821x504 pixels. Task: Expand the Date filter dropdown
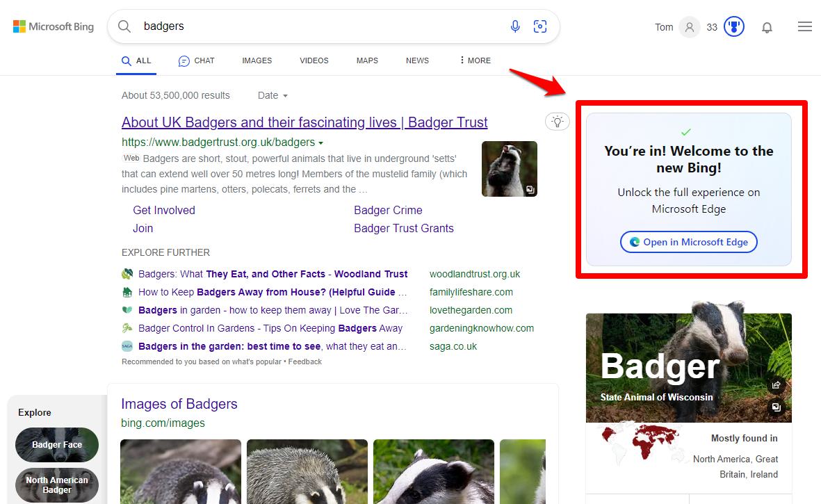coord(273,95)
